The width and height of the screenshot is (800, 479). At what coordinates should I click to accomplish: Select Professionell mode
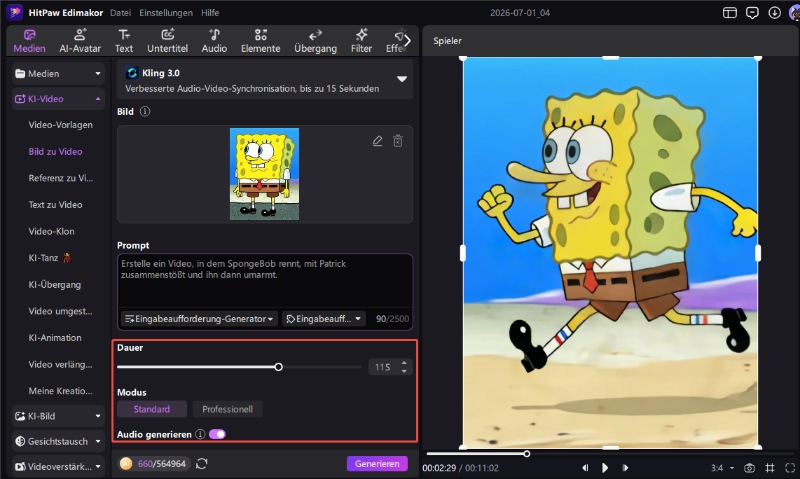228,409
